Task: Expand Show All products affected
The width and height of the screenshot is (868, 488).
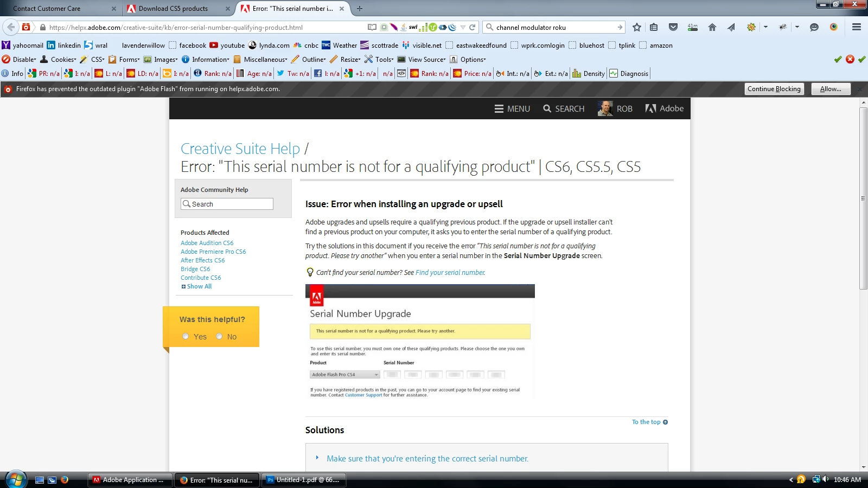Action: click(196, 286)
